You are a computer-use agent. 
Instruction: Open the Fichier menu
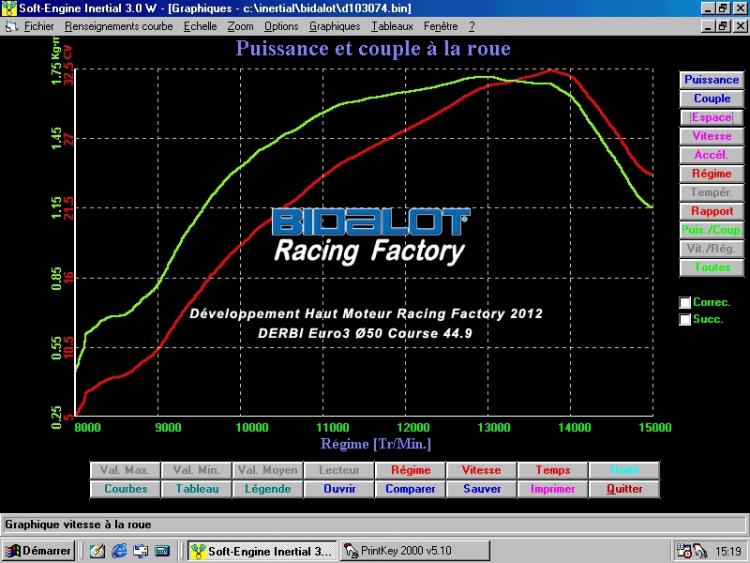[x=38, y=26]
